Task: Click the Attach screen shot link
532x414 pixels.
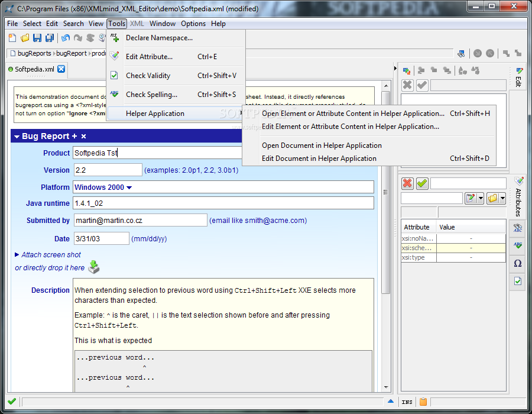Action: [x=51, y=254]
